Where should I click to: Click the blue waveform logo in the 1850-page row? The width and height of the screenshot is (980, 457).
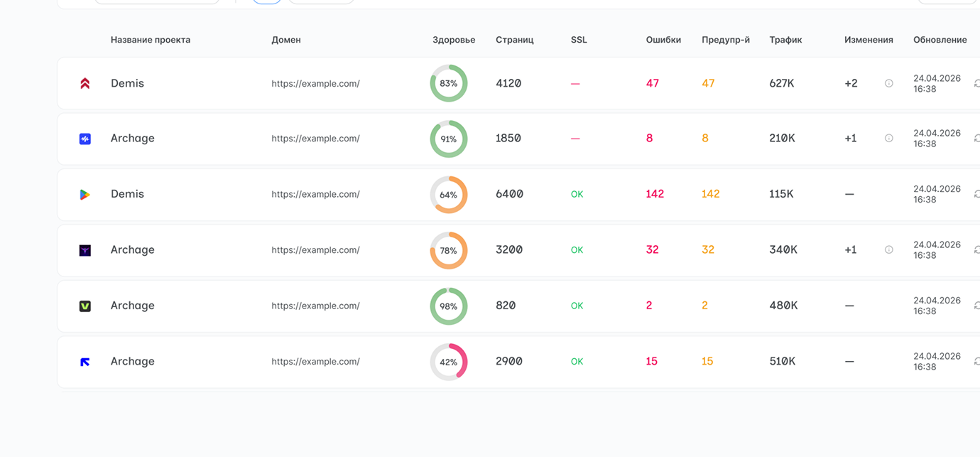(x=85, y=139)
